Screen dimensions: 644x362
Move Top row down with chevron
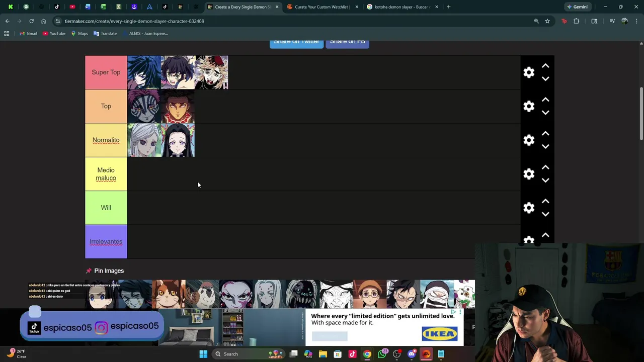[545, 113]
